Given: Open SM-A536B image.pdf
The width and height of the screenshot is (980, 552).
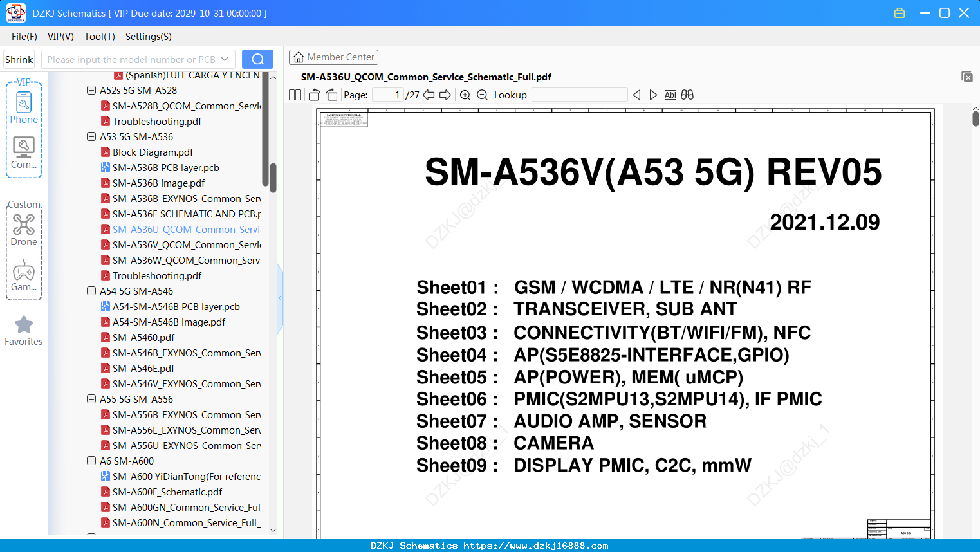Looking at the screenshot, I should pos(153,183).
